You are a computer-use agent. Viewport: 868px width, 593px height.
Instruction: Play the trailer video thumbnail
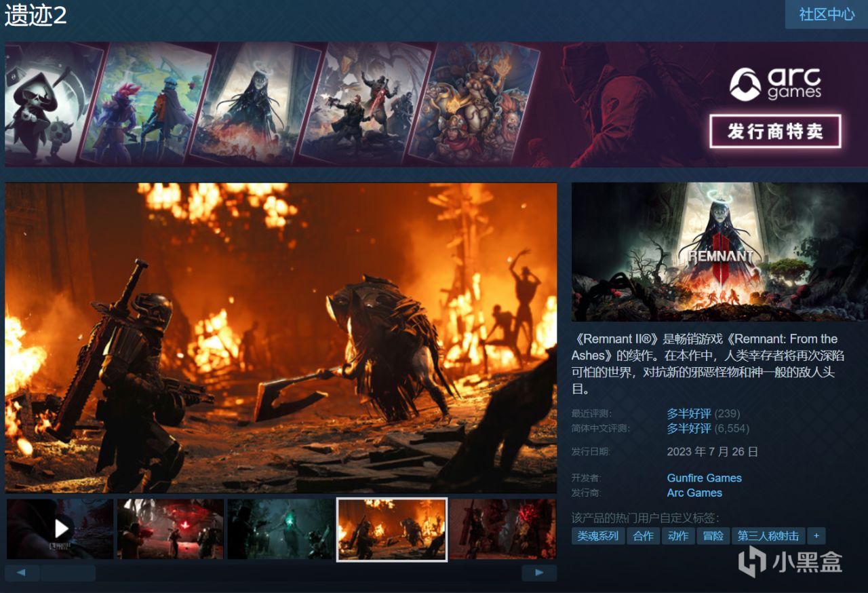point(60,529)
